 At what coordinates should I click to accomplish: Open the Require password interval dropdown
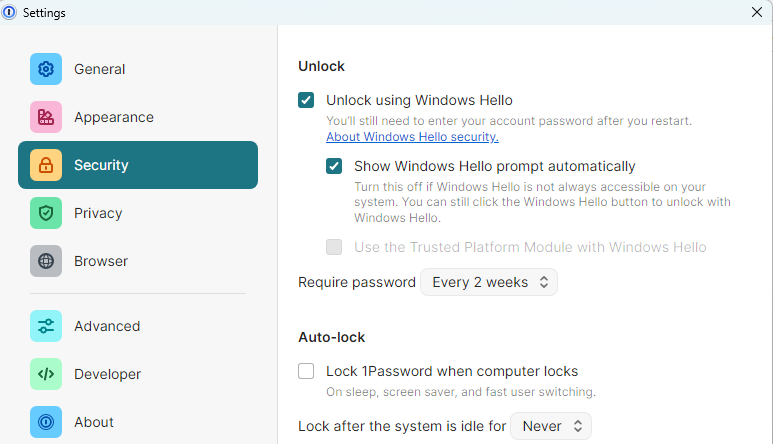point(489,282)
